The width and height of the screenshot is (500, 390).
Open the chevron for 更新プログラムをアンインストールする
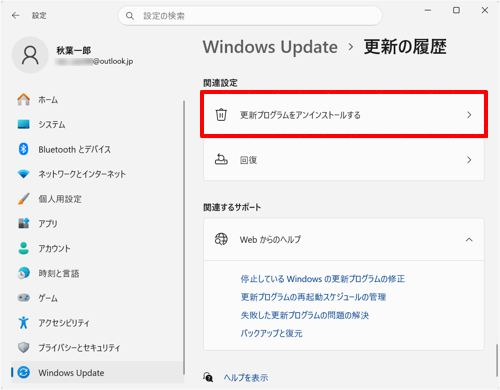[x=469, y=115]
